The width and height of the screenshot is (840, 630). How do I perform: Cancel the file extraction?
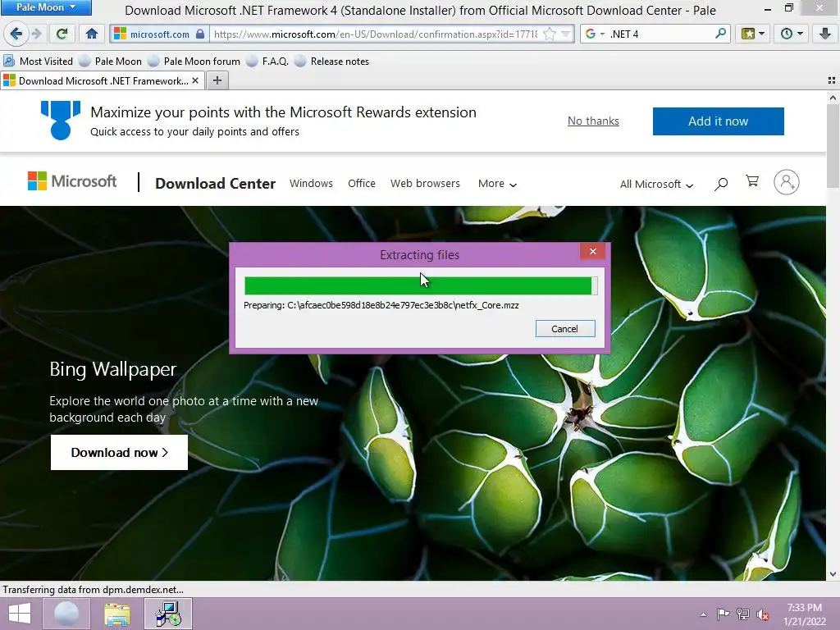[x=564, y=328]
